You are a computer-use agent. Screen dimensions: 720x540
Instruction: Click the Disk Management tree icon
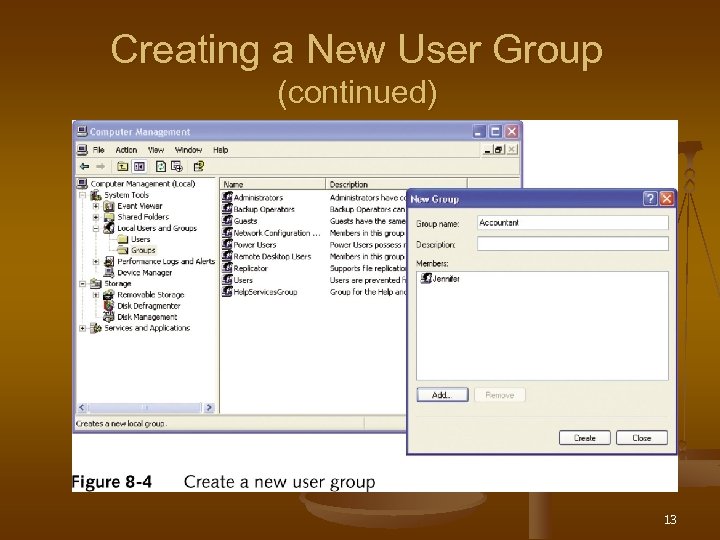point(109,317)
